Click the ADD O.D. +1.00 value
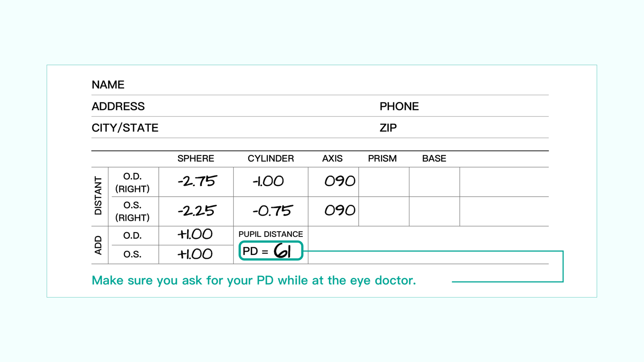Viewport: 644px width, 362px height. [x=195, y=235]
